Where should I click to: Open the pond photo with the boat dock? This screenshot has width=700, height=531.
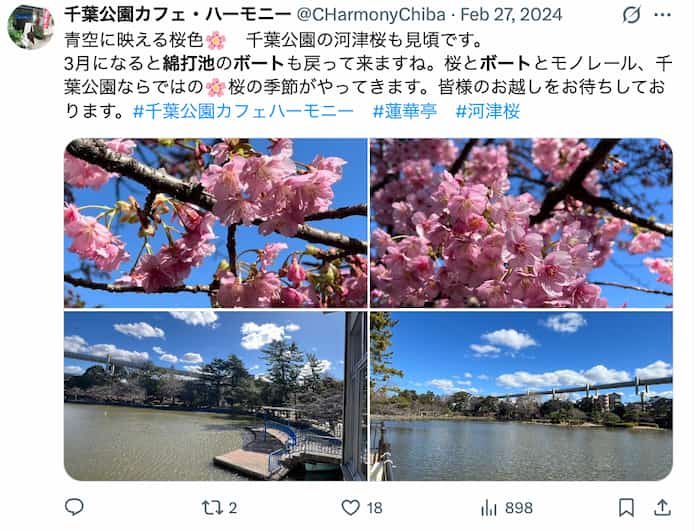(x=216, y=396)
